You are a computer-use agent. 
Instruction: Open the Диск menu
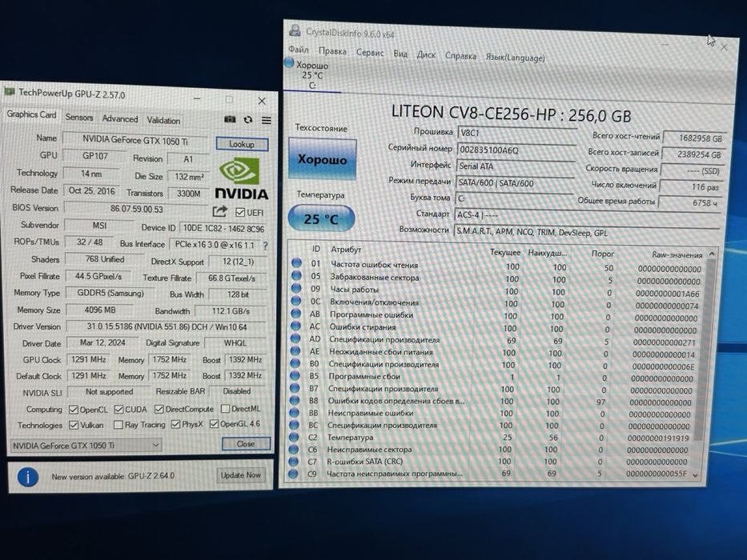point(426,54)
